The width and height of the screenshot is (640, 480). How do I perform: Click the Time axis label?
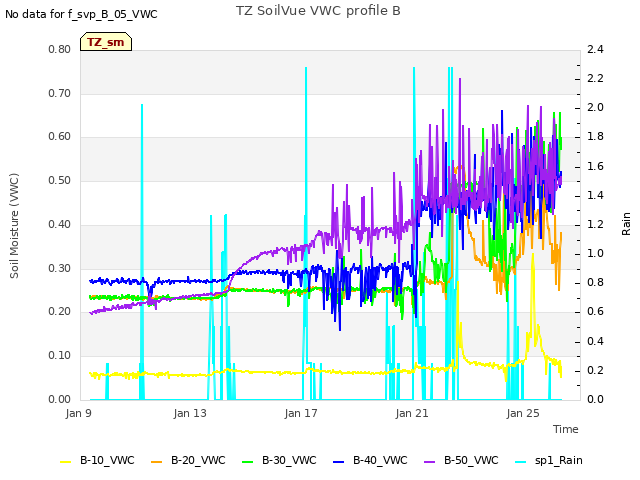566,429
